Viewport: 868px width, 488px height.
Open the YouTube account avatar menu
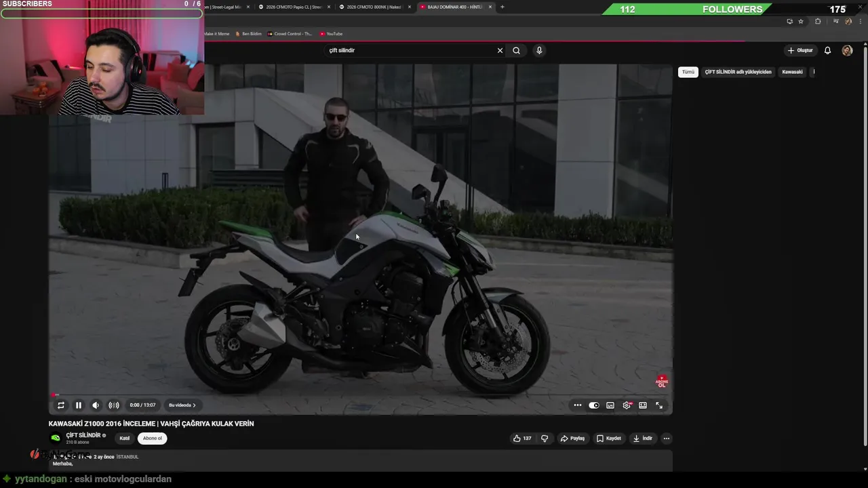(x=847, y=50)
